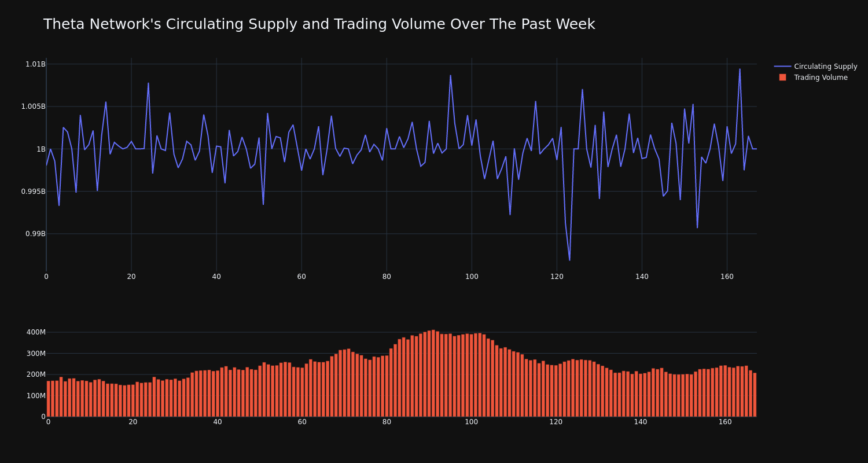Toggle the Circulating Supply legend entry
The width and height of the screenshot is (868, 463).
coord(815,67)
